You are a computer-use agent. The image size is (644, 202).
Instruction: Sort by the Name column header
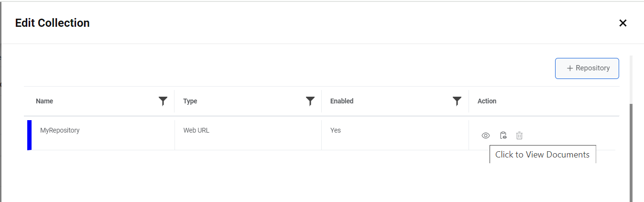(44, 101)
